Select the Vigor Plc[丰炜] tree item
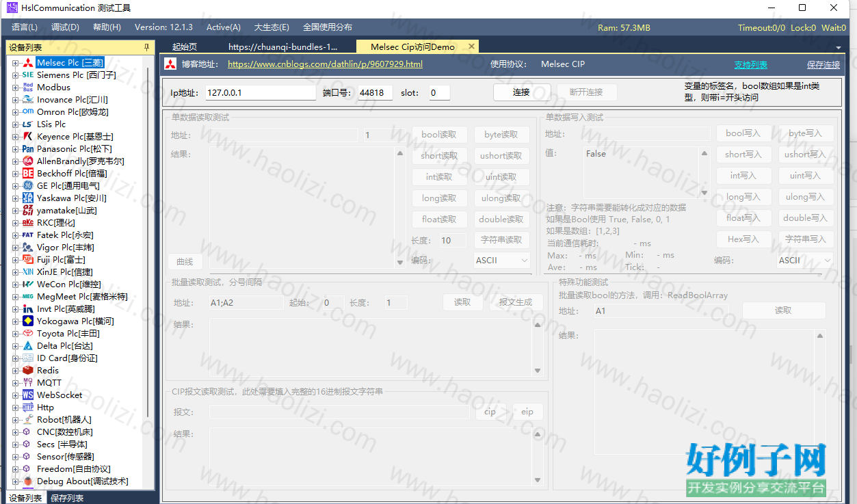This screenshot has height=504, width=857. tap(66, 248)
